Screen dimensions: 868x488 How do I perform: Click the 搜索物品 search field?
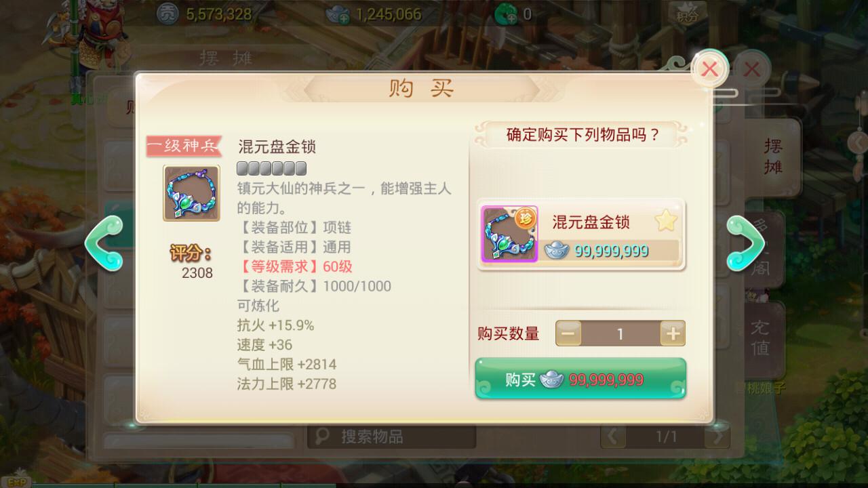(x=391, y=436)
